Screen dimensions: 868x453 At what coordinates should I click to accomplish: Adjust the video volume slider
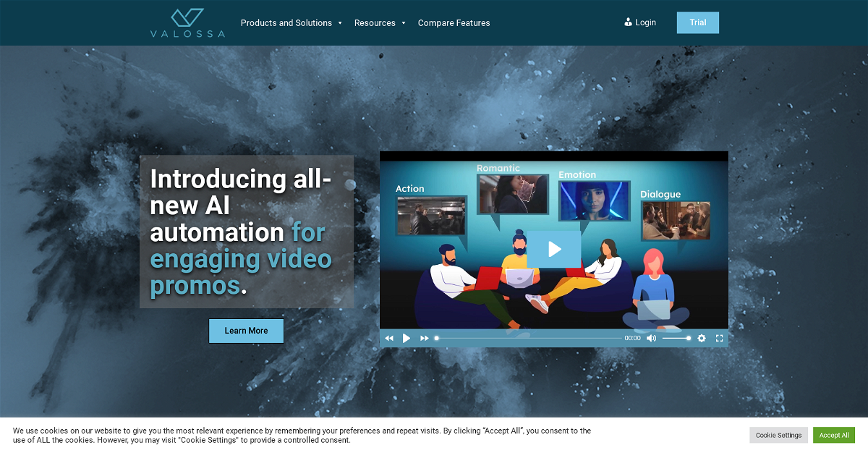676,338
